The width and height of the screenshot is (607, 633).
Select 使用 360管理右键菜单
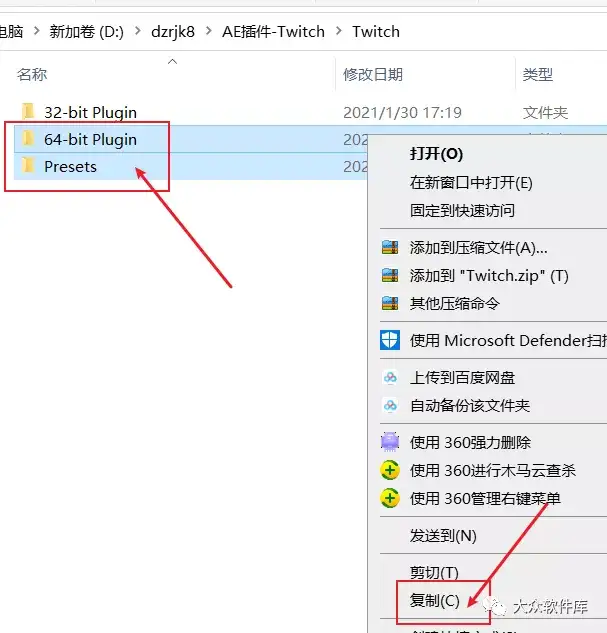[x=485, y=499]
